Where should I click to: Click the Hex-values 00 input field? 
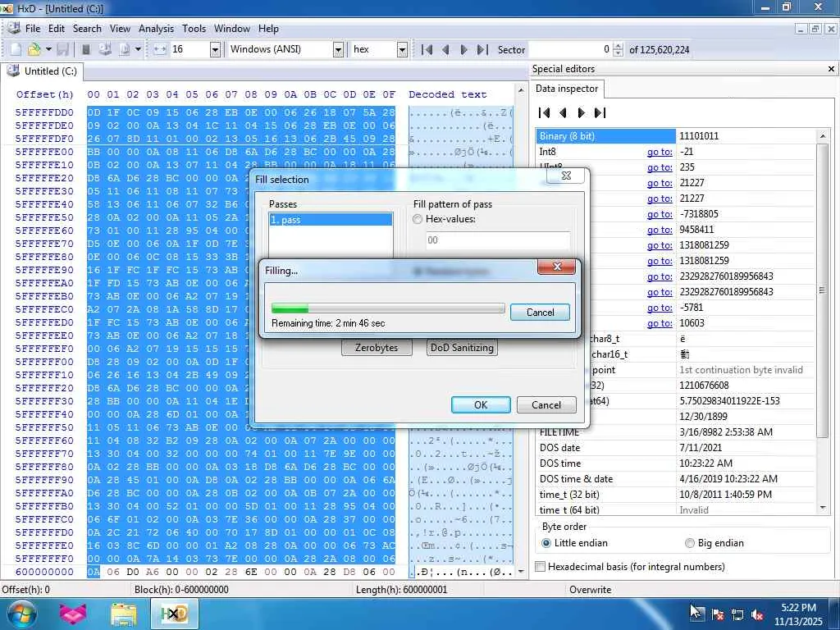[498, 240]
